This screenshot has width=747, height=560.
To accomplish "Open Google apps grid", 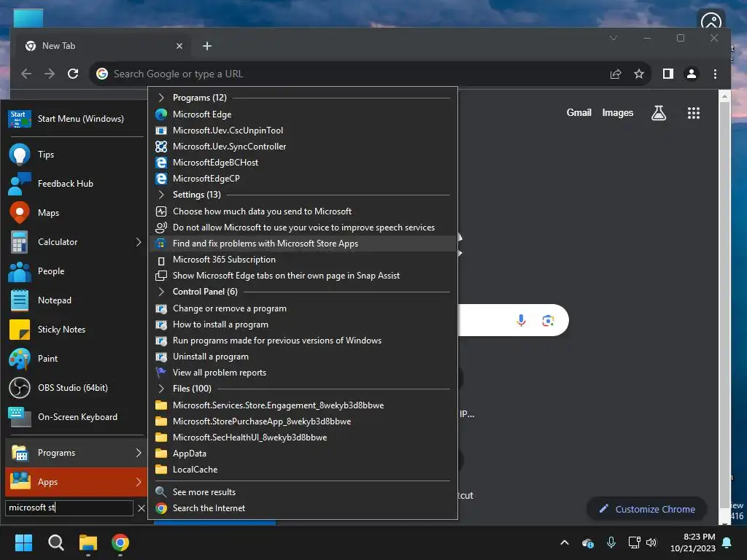I will (694, 113).
